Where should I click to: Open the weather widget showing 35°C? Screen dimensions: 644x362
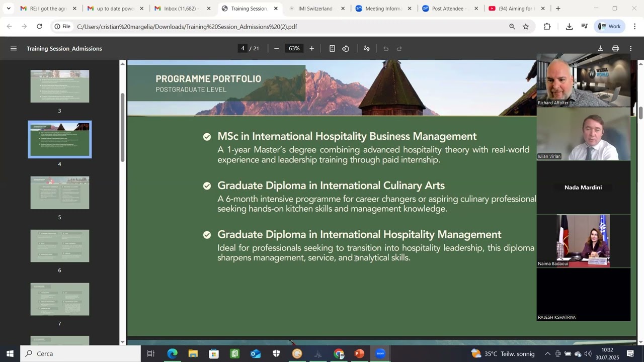[x=502, y=354]
